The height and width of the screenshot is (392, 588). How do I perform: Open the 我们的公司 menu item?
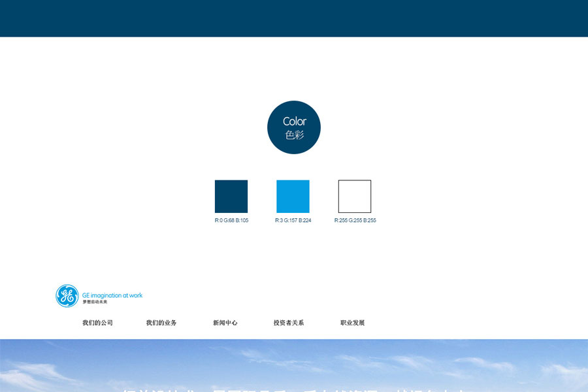pos(97,323)
